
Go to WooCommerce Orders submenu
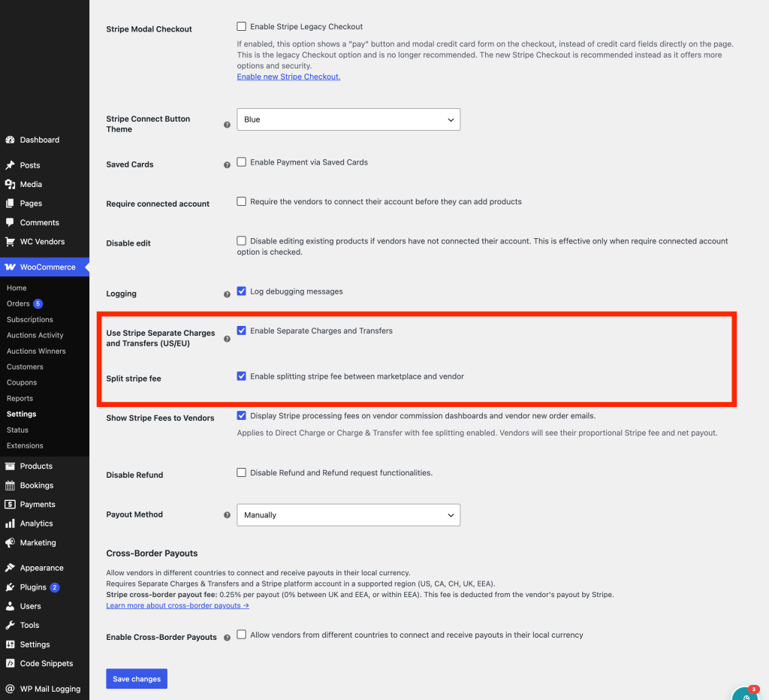point(18,303)
